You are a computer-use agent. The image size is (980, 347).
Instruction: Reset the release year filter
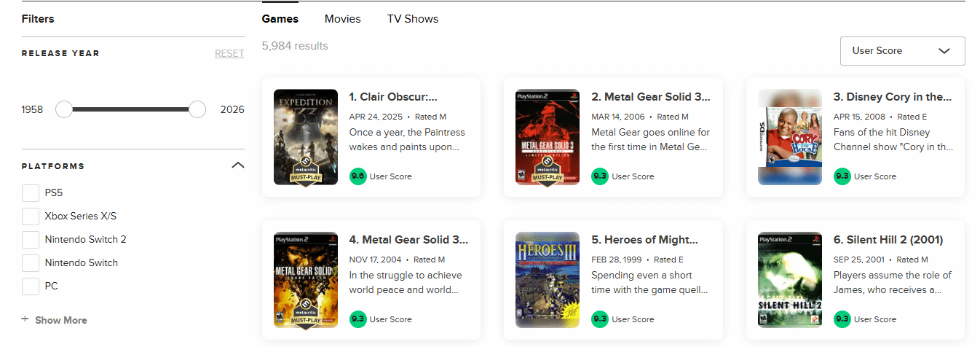[229, 54]
